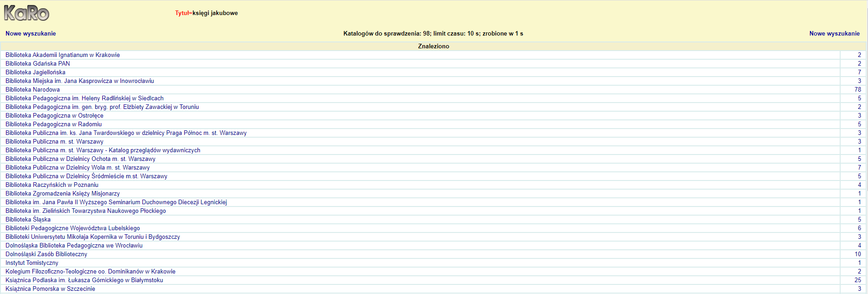Open Biblioteka Jagiellońska results
The width and height of the screenshot is (868, 294).
click(x=36, y=72)
